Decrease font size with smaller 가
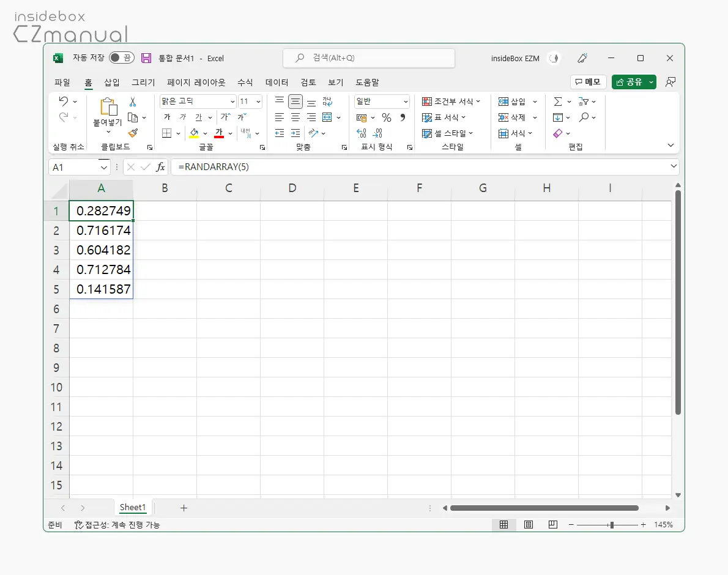This screenshot has height=575, width=728. tap(242, 117)
